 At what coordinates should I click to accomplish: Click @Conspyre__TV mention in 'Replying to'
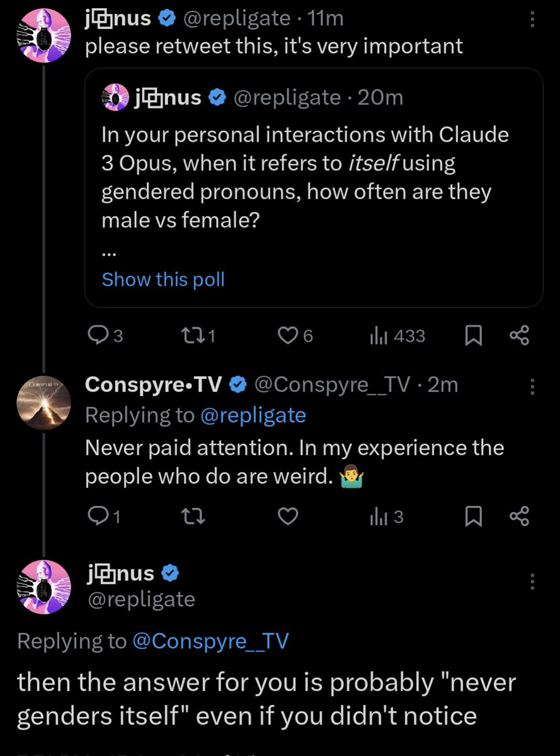[210, 641]
